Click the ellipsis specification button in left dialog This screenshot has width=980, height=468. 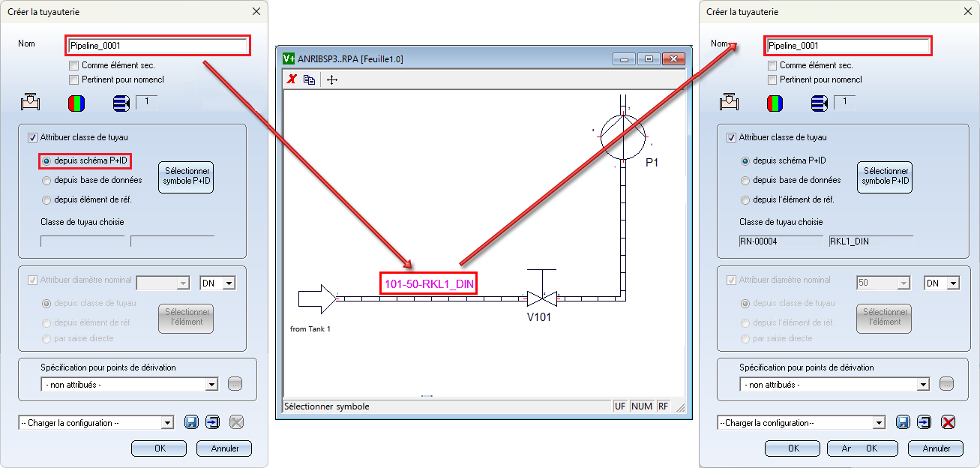coord(235,384)
